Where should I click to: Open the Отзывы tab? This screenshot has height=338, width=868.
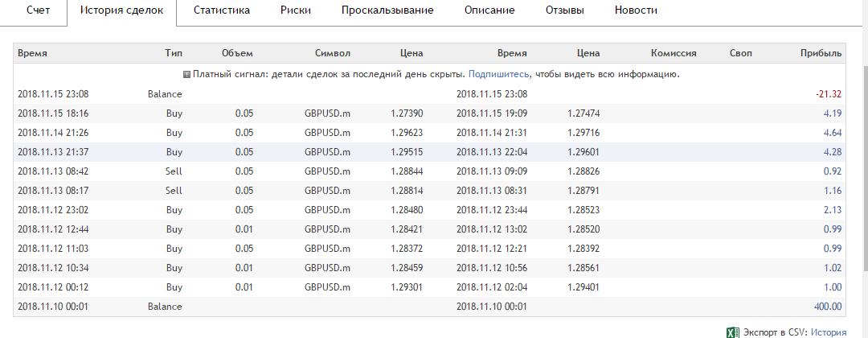click(x=564, y=10)
